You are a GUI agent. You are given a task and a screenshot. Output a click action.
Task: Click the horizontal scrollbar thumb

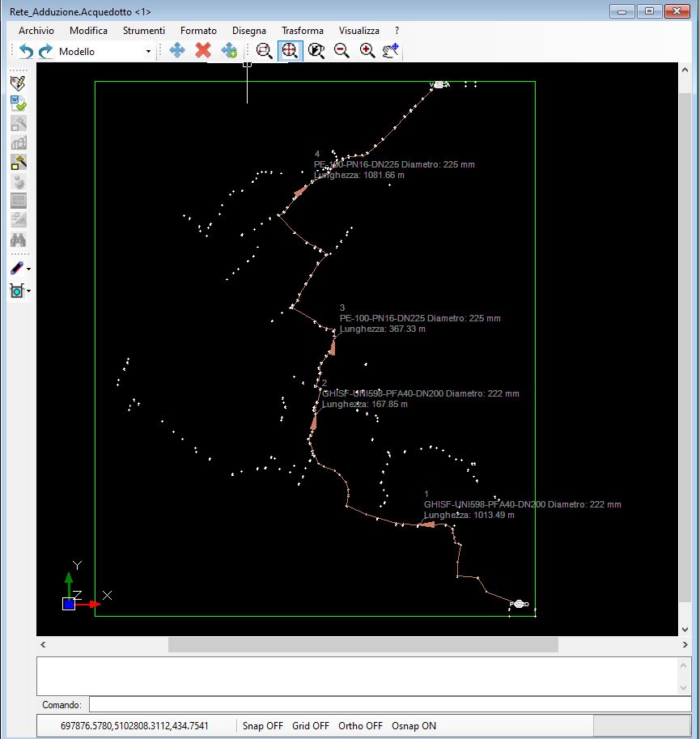(363, 644)
